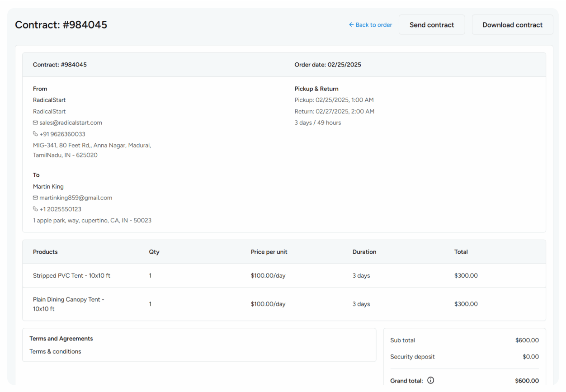Screen dimensions: 566x392
Task: Click the Send contract button
Action: 431,25
